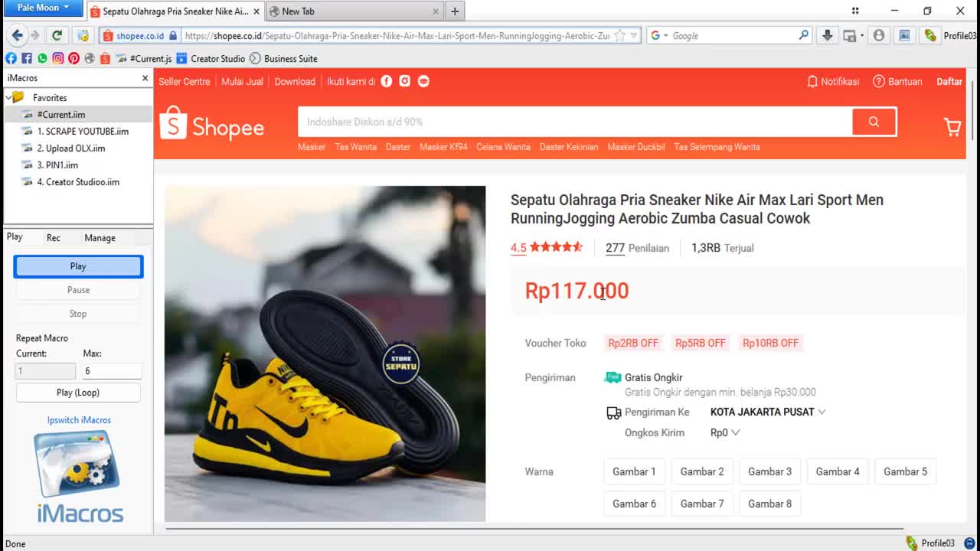Switch to the New Tab tab
This screenshot has width=980, height=551.
(354, 11)
